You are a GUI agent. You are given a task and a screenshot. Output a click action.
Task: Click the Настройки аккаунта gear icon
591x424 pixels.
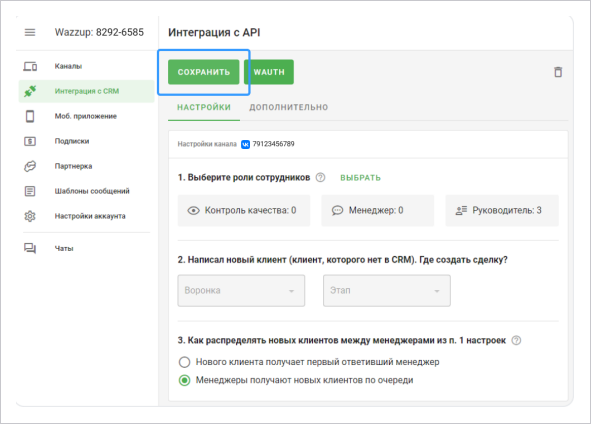(30, 216)
